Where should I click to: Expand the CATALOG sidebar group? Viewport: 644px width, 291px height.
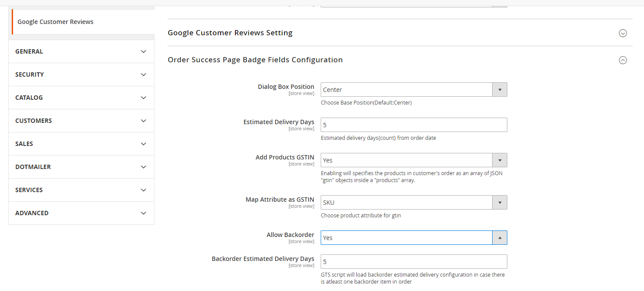[81, 98]
